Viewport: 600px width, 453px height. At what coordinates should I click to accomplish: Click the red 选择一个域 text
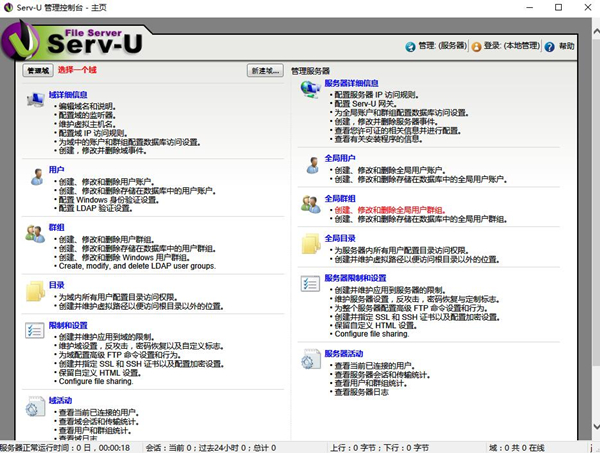pos(77,70)
